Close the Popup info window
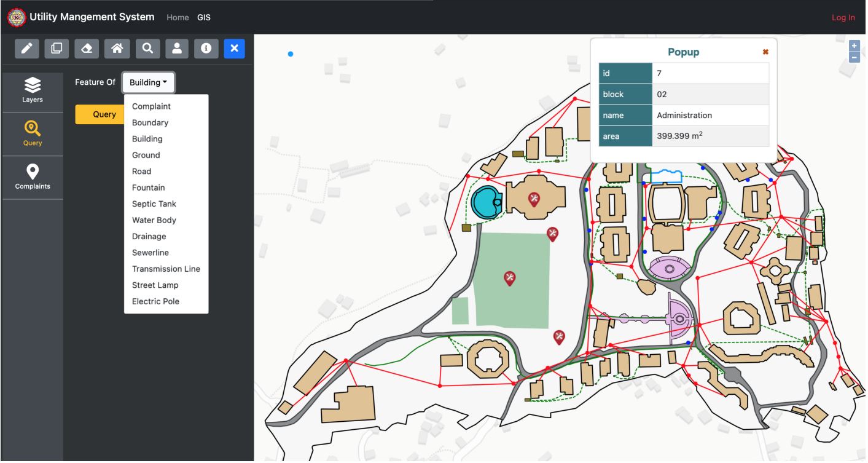 pos(765,52)
